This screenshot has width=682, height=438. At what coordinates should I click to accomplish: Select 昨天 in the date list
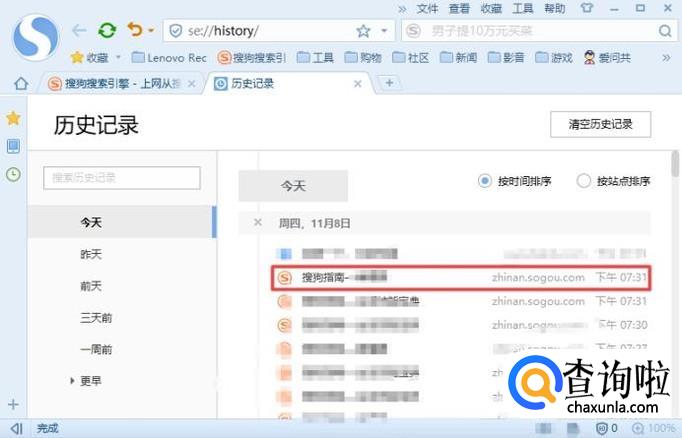pyautogui.click(x=91, y=255)
